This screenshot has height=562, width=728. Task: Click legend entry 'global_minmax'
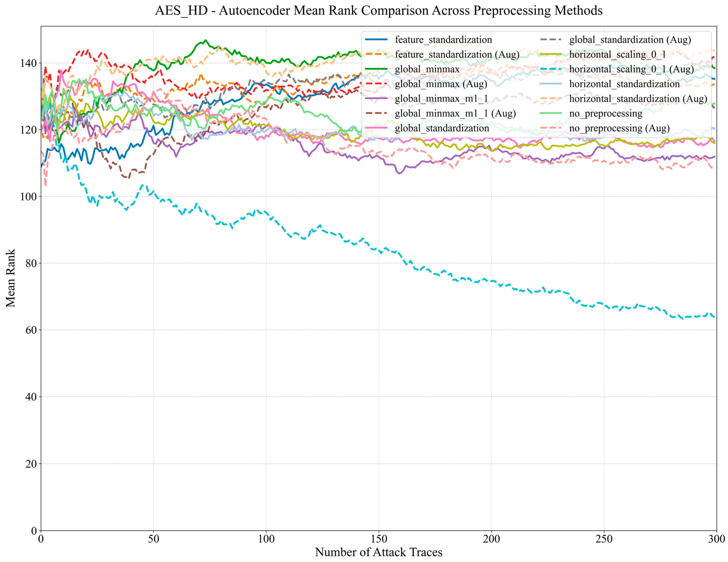coord(427,69)
